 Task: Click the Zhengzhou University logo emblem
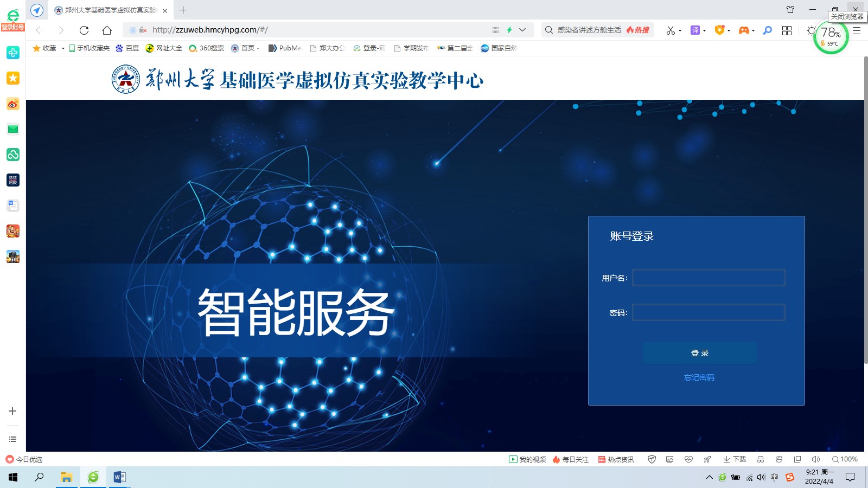[126, 79]
